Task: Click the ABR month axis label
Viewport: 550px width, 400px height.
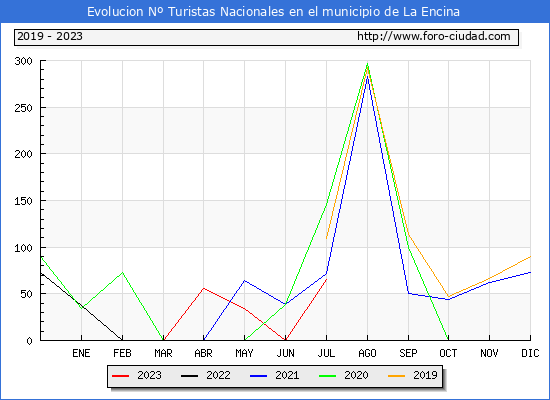Action: coord(203,353)
